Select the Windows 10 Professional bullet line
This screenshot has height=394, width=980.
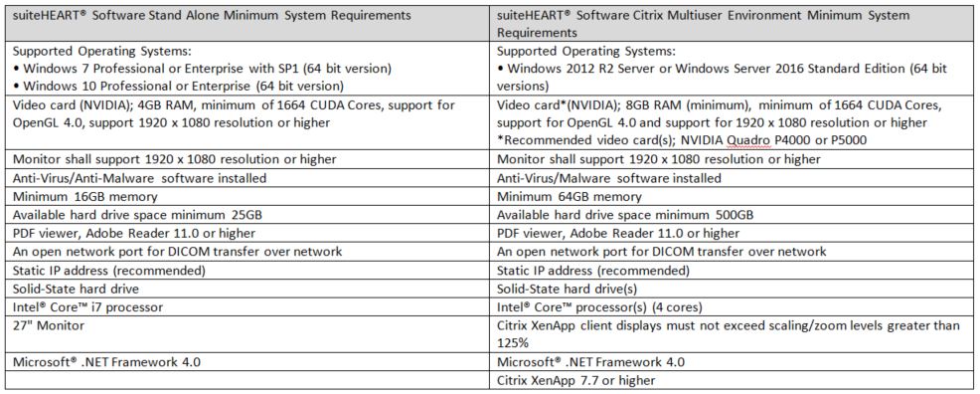point(178,85)
